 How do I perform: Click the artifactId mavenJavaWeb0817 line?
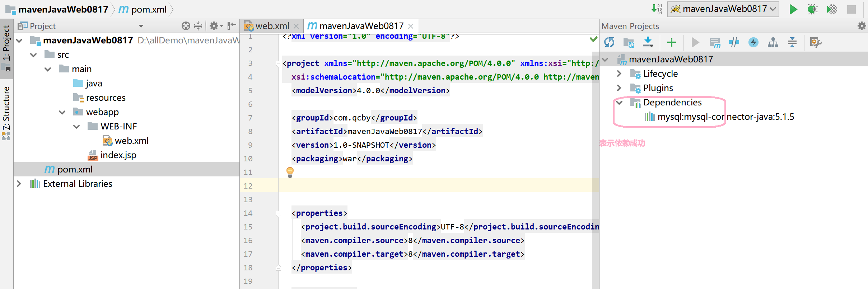click(387, 131)
